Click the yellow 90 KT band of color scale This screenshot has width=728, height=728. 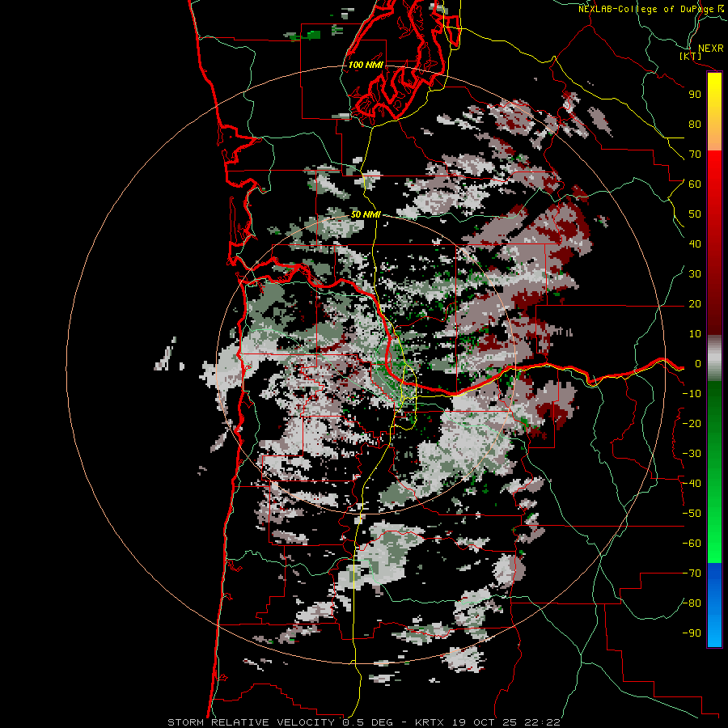click(x=714, y=95)
